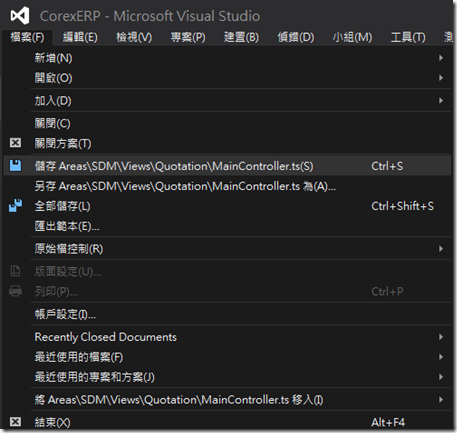The image size is (457, 433).
Task: Select 最近使用的專案和方案(J) entry
Action: (x=227, y=377)
